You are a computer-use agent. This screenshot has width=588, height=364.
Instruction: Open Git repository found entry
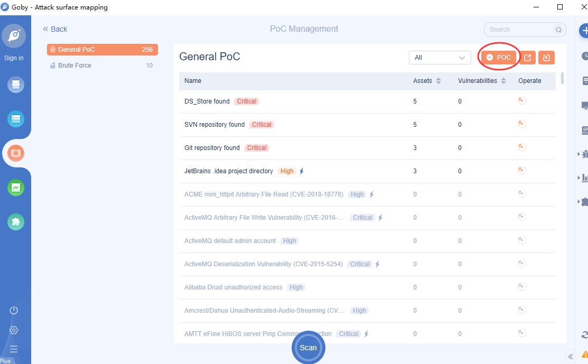click(212, 148)
